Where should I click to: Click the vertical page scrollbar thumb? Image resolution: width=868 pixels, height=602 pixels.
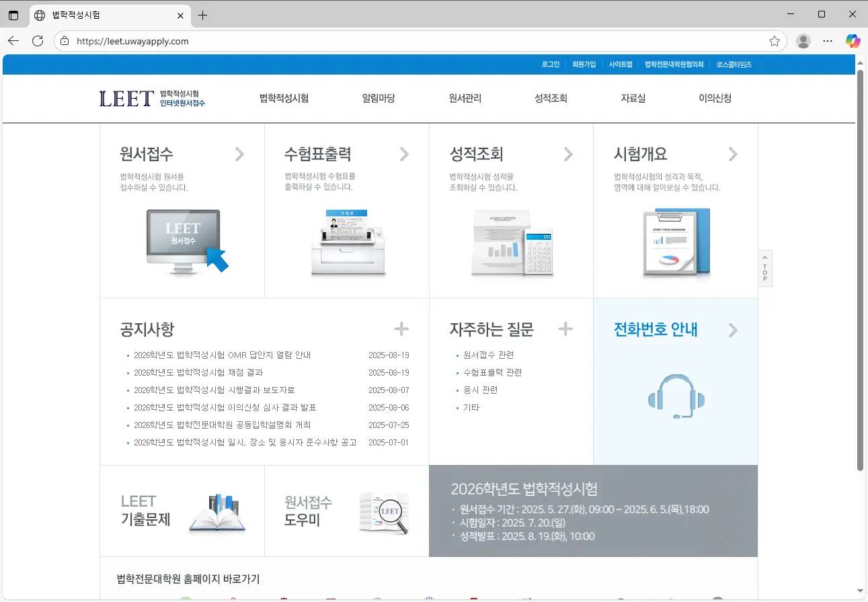(x=860, y=269)
